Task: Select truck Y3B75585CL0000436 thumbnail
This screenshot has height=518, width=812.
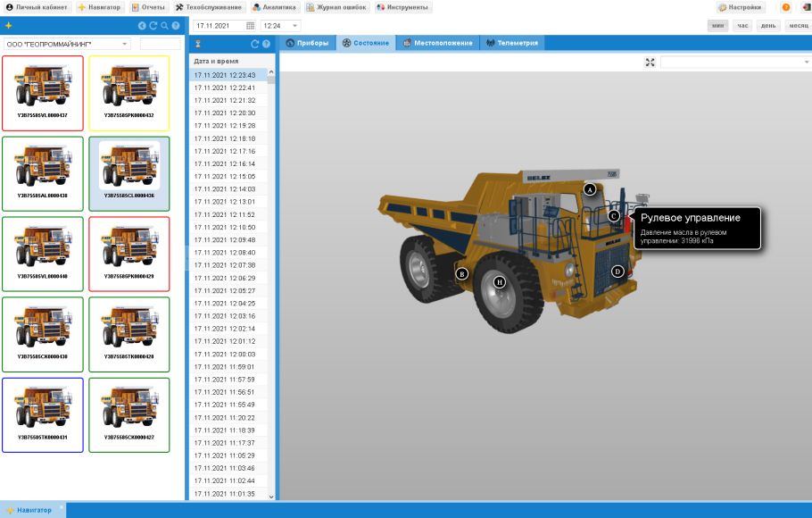Action: 129,173
